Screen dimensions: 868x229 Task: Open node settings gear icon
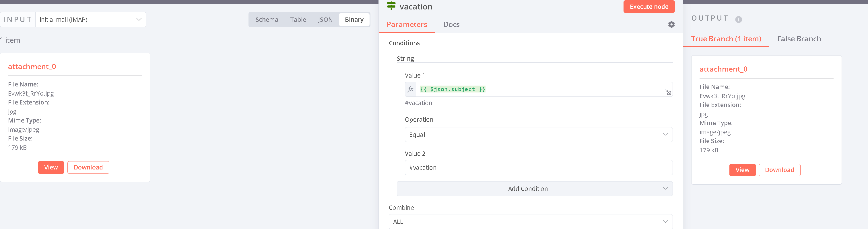point(671,25)
